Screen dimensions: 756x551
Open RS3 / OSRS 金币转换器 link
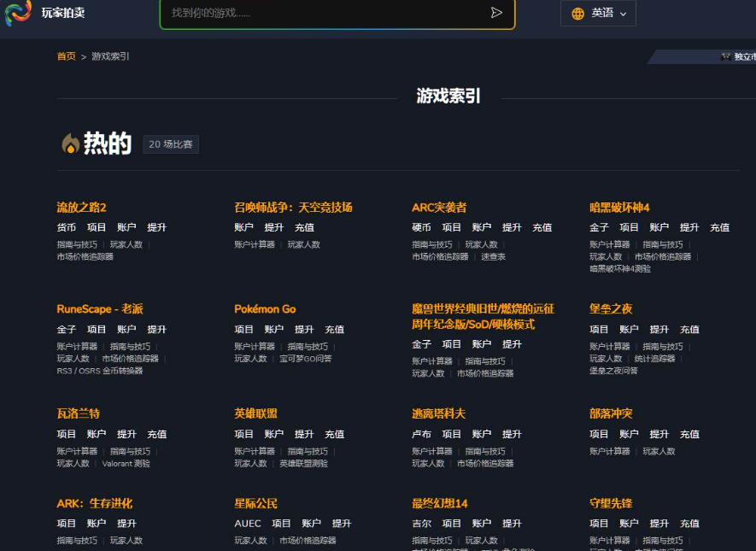click(x=100, y=372)
